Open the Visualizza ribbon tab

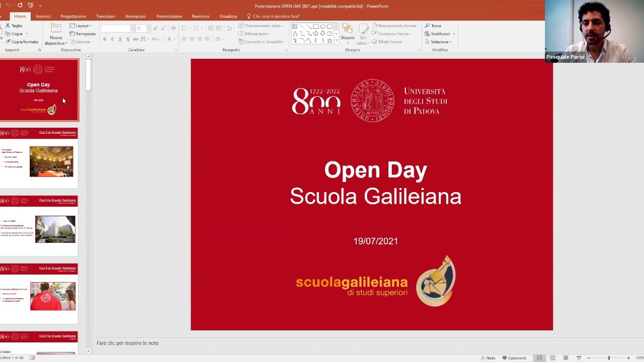[228, 16]
